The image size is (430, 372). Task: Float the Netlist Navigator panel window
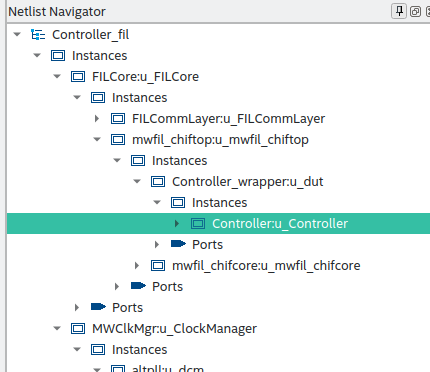click(415, 12)
